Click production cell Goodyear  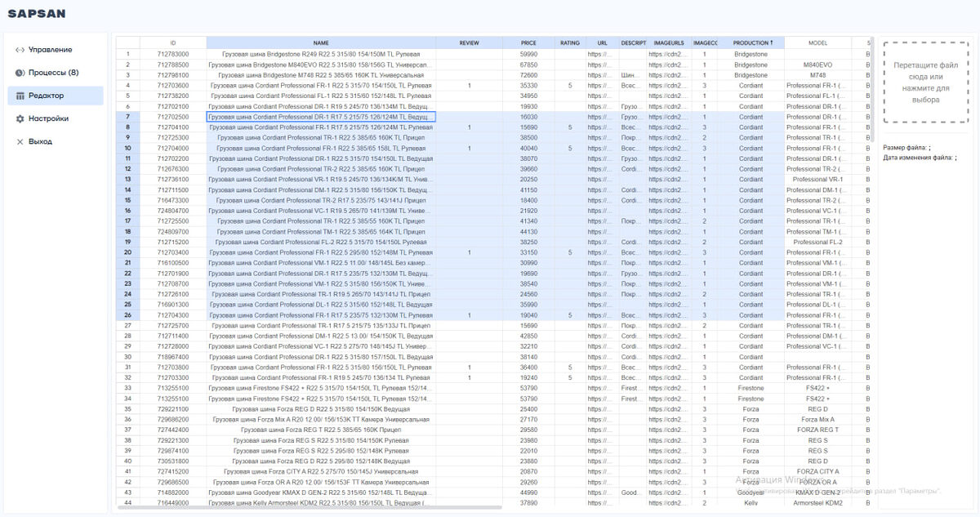[x=751, y=492]
